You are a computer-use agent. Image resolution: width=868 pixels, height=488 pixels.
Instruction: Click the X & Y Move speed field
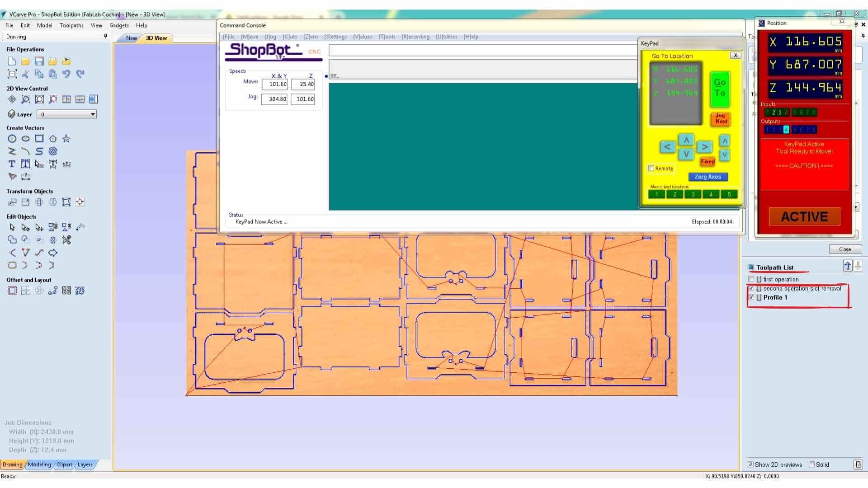click(274, 84)
